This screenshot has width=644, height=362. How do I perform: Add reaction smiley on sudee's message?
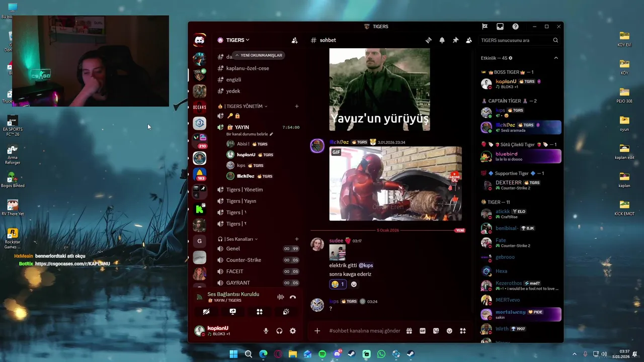coord(354,284)
